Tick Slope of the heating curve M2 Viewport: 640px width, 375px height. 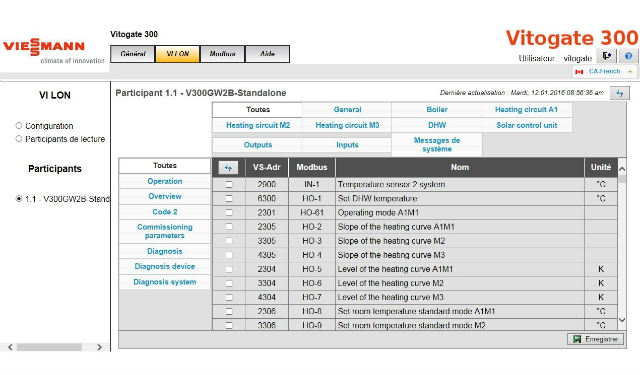[229, 241]
